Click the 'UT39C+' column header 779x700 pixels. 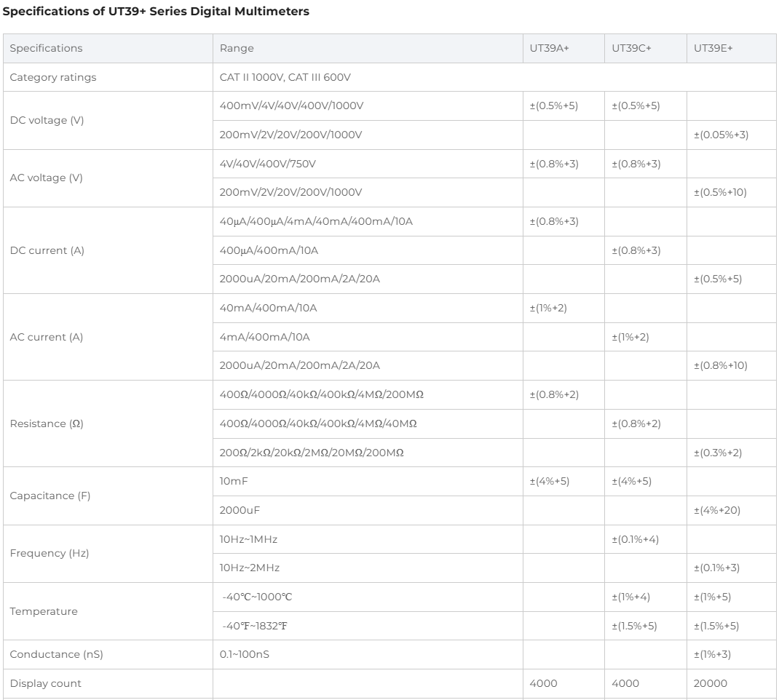(x=645, y=48)
